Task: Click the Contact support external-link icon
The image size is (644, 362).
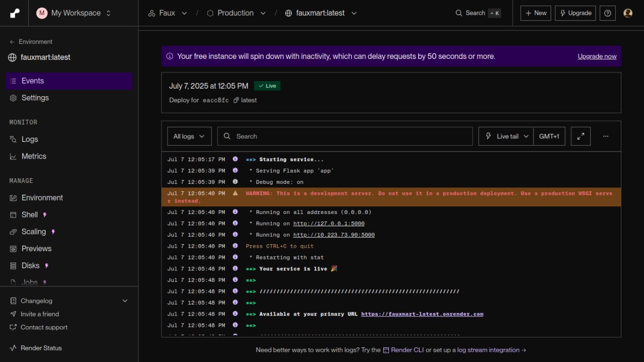Action: point(13,327)
